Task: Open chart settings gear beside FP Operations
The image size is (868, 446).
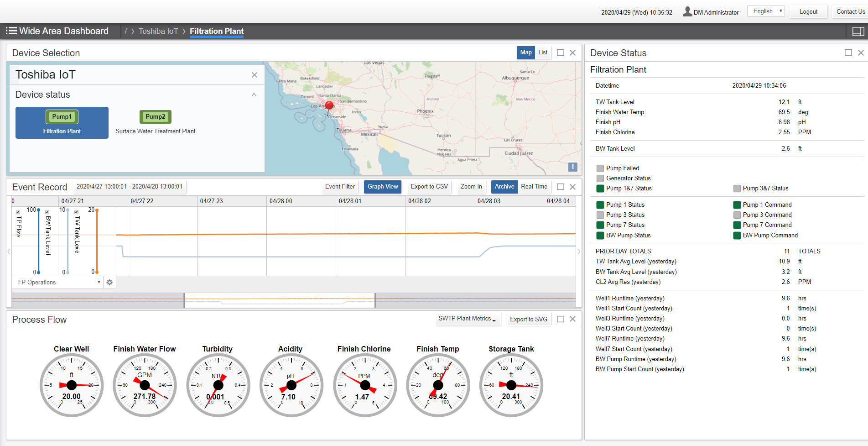Action: pos(109,282)
